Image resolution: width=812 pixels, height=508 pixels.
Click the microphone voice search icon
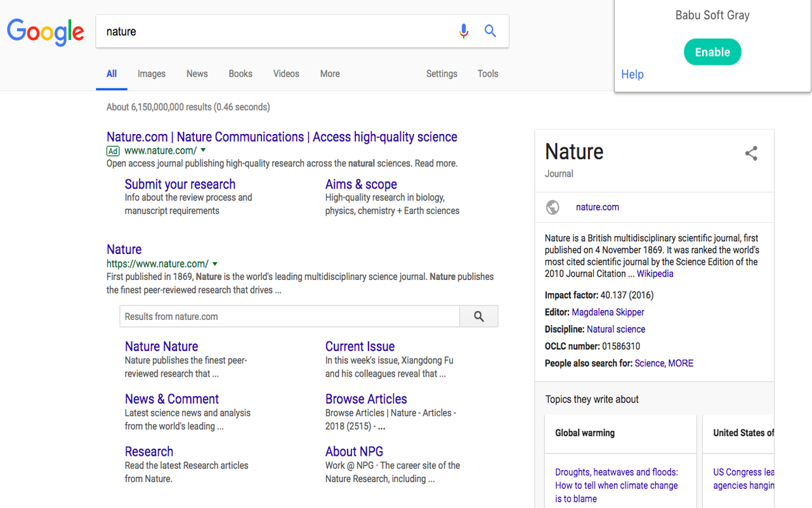[464, 31]
